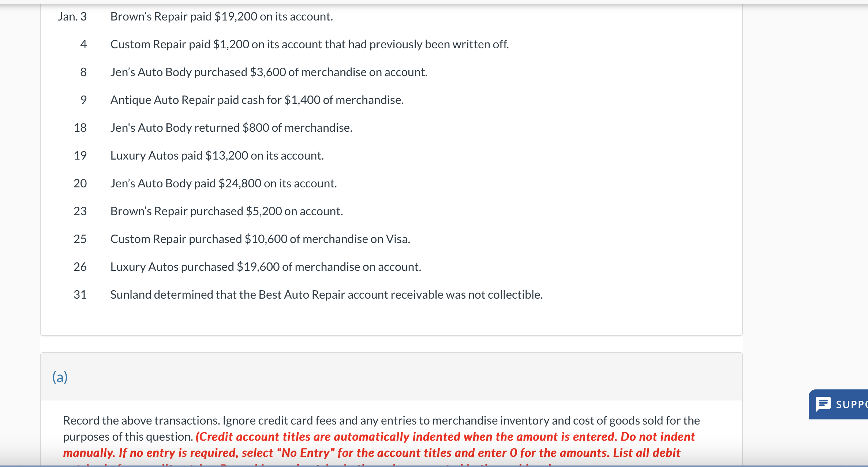This screenshot has height=467, width=868.
Task: Click the Jan. 31 Best Auto Repair line
Action: coord(326,294)
